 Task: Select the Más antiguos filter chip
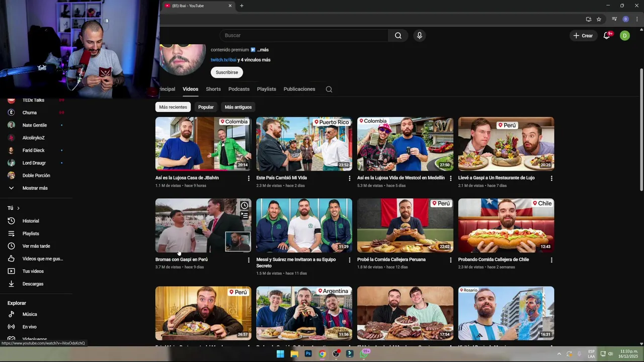coord(238,107)
